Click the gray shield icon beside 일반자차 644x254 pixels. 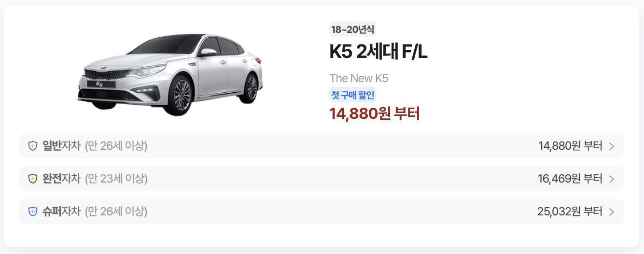33,146
